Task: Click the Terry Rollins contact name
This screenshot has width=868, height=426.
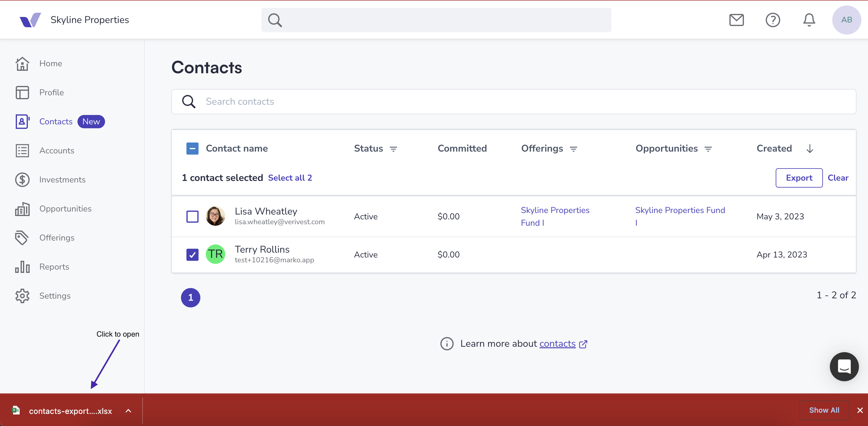Action: (262, 250)
